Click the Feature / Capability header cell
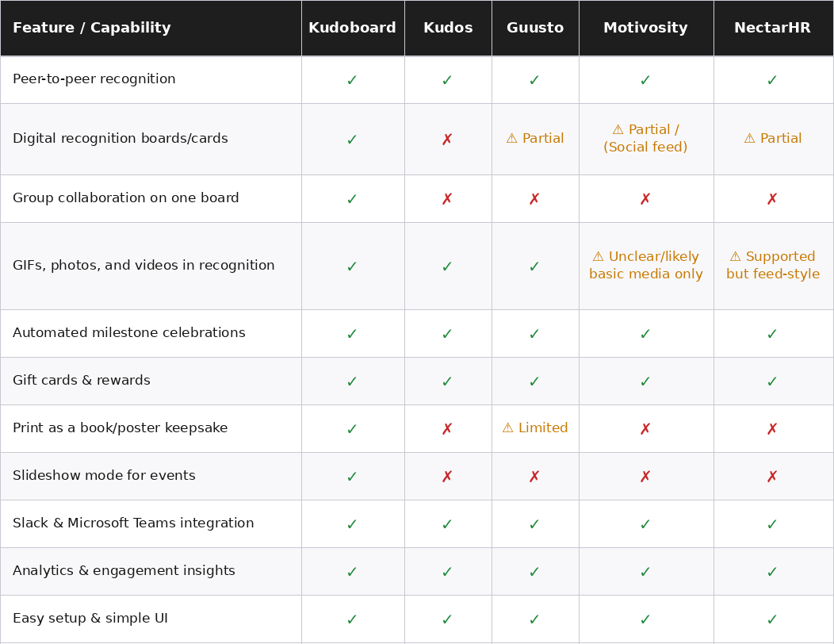Viewport: 834px width, 644px height. coord(92,29)
